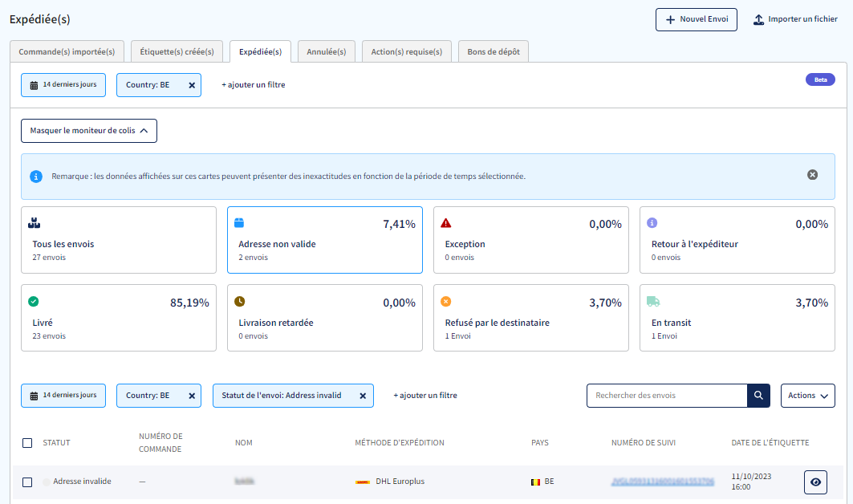Click the Beta badge

820,79
